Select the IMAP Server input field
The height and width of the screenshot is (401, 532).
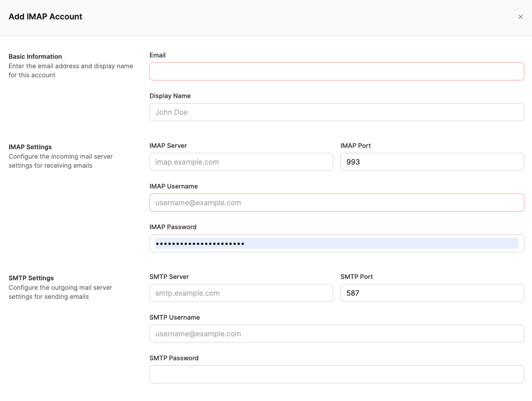(x=241, y=162)
